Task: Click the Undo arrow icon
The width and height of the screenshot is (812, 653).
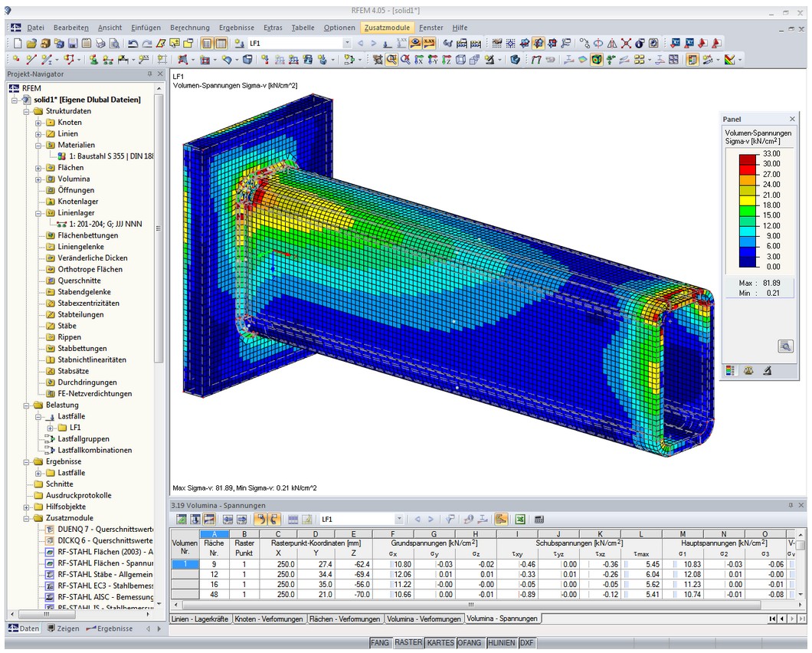Action: point(133,44)
